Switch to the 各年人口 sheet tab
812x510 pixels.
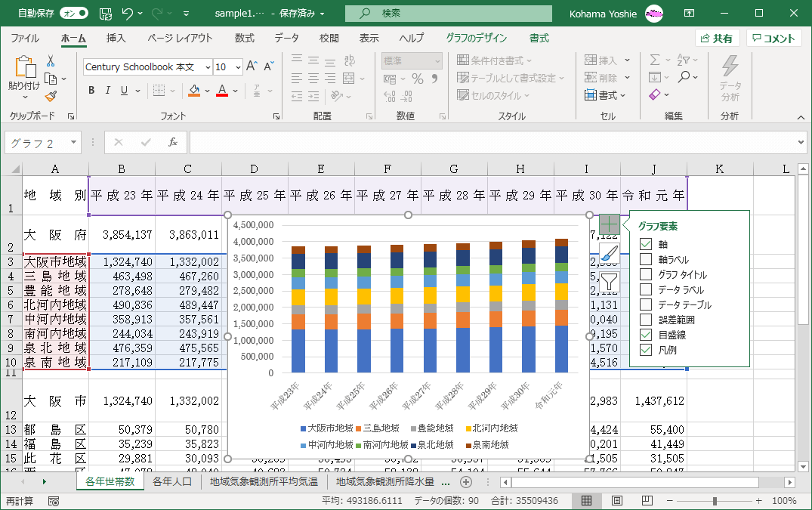(173, 481)
